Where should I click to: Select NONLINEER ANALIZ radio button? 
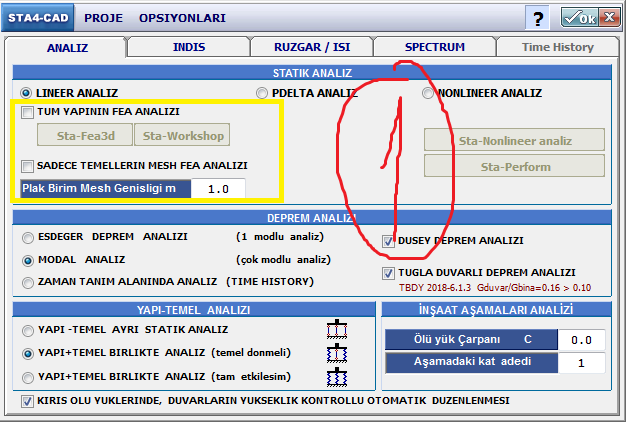pos(428,93)
